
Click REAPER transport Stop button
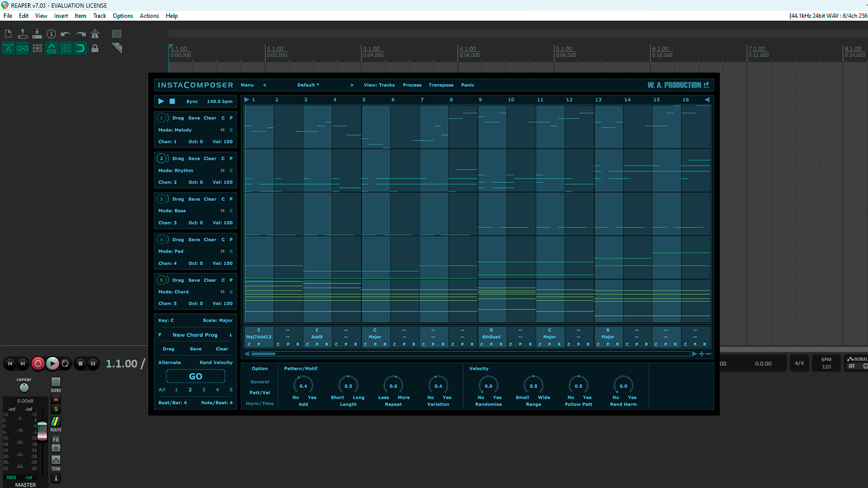click(80, 363)
